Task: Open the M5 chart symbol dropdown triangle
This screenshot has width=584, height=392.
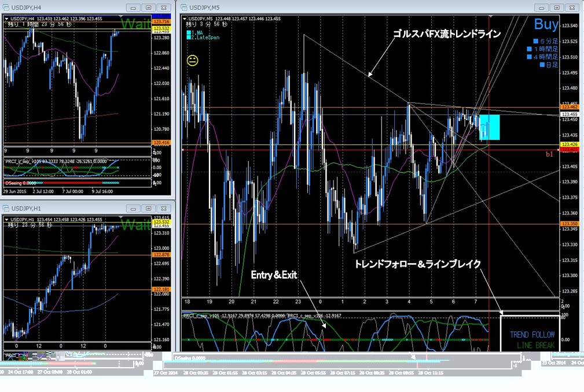Action: [185, 19]
